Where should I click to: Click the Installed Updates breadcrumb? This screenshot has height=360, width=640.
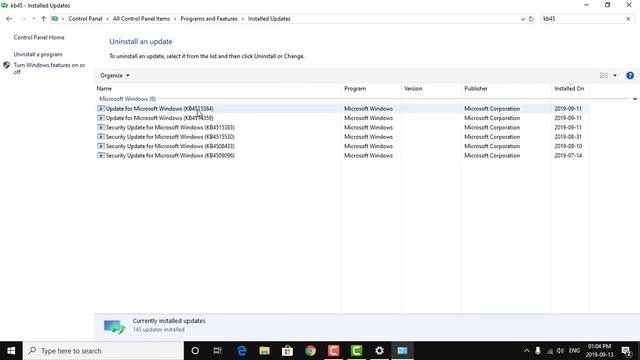(x=269, y=19)
